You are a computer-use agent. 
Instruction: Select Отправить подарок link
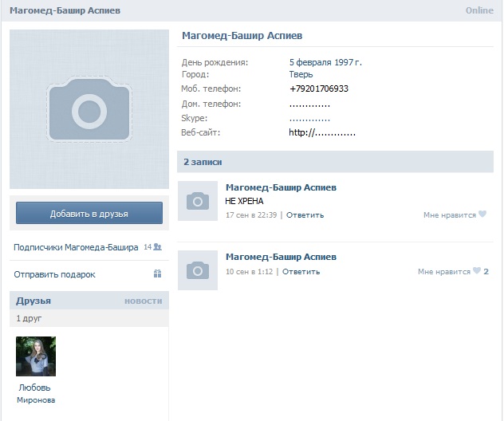(x=54, y=274)
